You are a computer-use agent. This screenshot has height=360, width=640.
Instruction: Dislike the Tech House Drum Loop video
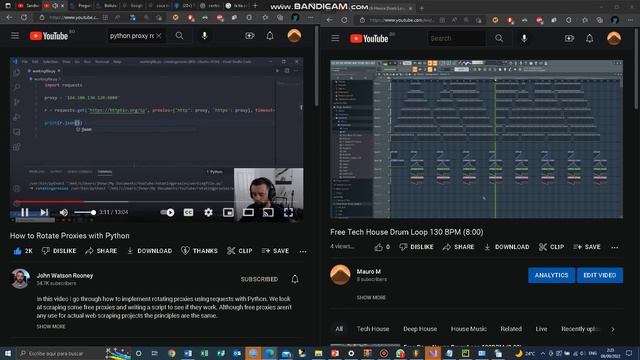click(417, 247)
